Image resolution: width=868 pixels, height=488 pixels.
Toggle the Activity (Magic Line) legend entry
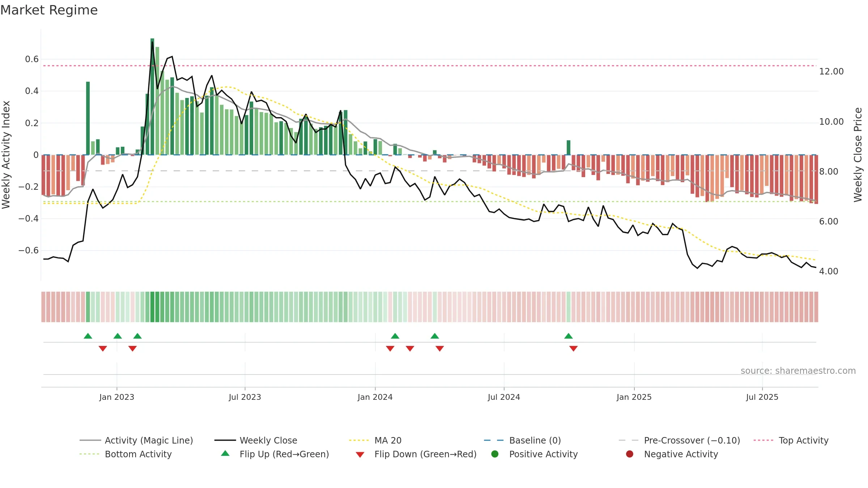[x=136, y=440]
